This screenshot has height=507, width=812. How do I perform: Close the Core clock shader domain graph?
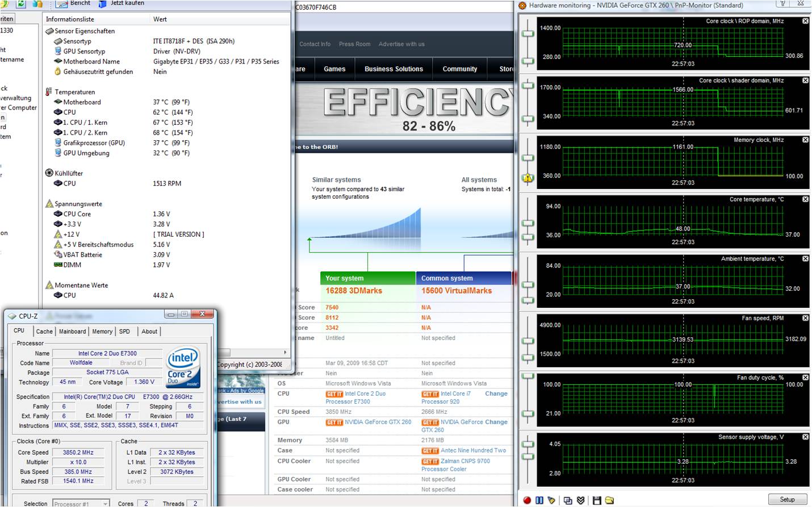(x=805, y=81)
